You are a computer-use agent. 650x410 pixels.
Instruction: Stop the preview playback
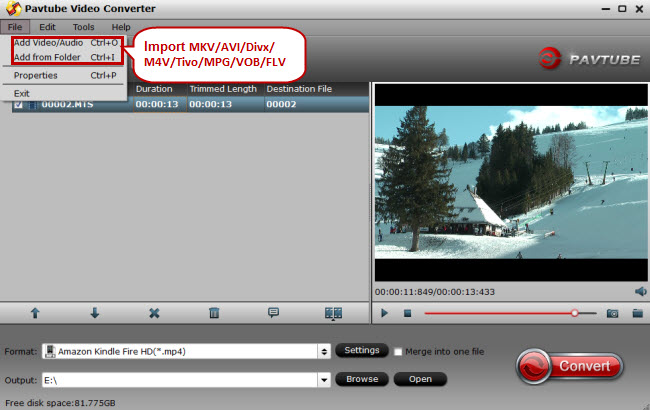coord(407,313)
